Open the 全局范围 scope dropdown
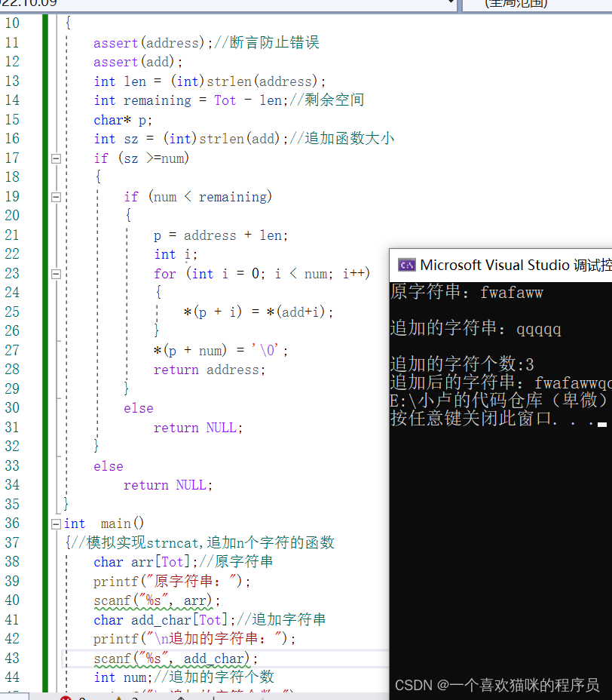 (x=528, y=5)
